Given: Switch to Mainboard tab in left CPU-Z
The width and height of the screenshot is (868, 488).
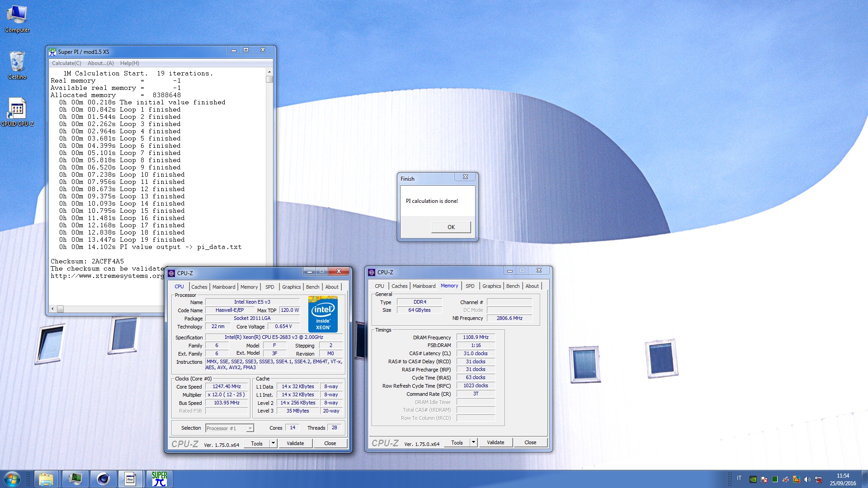Looking at the screenshot, I should 224,287.
